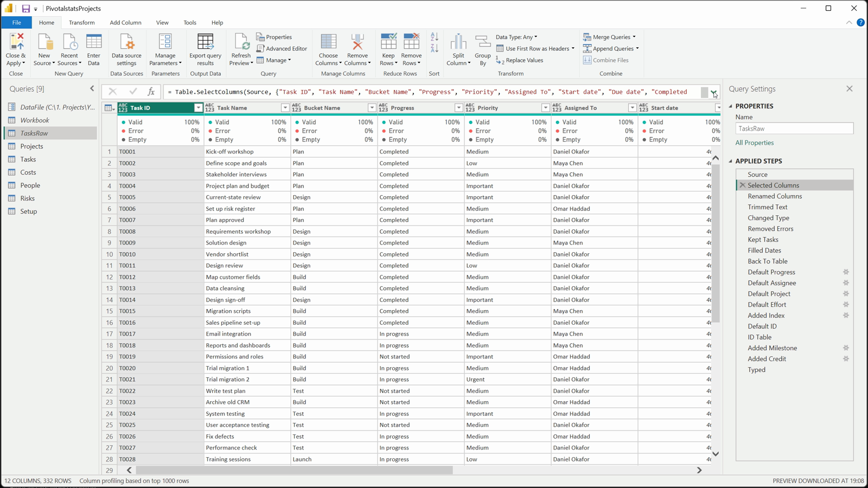
Task: Click the Choose Columns icon
Action: (328, 42)
